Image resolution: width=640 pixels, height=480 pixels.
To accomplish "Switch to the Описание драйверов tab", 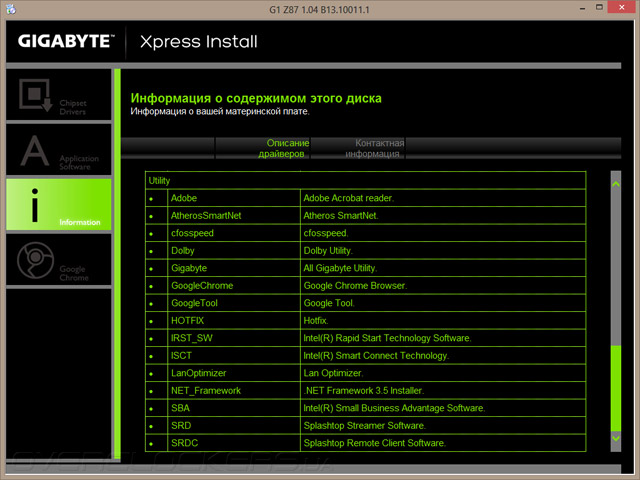I will point(262,148).
